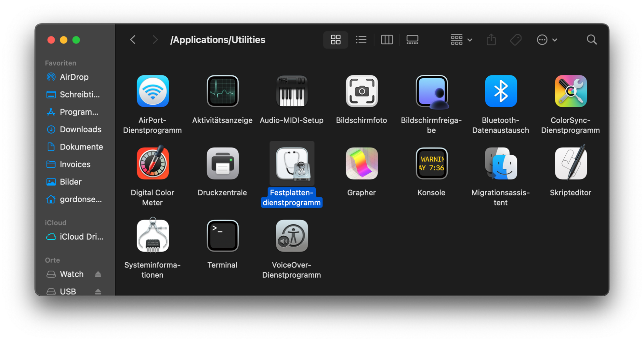Viewport: 644px width, 342px height.
Task: Launch Digital Color Meter
Action: [152, 163]
